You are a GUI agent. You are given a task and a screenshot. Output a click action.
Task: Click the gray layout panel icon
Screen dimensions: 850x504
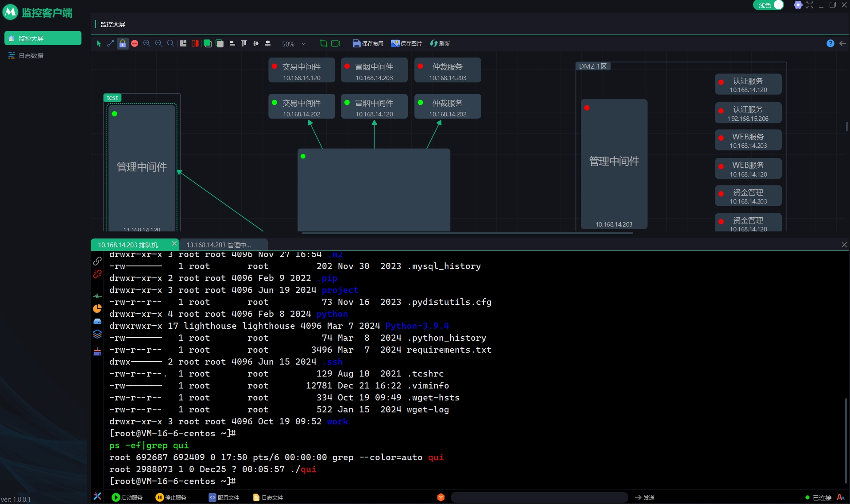click(x=183, y=43)
